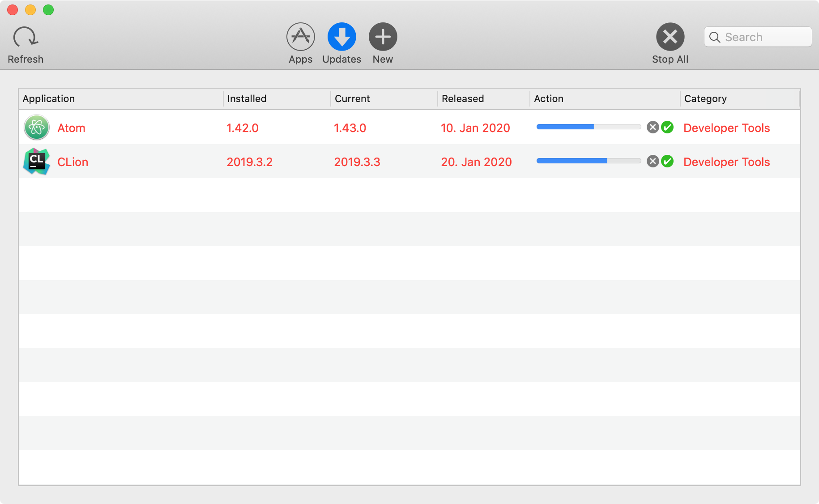The width and height of the screenshot is (819, 504).
Task: Close the window with red button
Action: (x=13, y=10)
